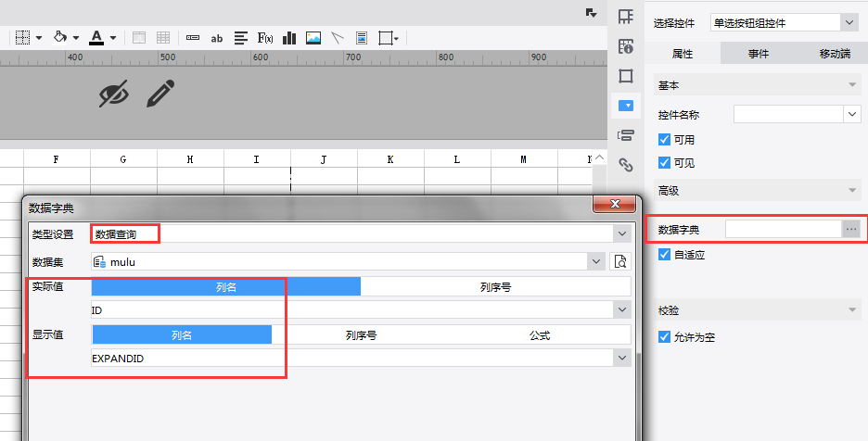The height and width of the screenshot is (441, 868).
Task: Insert an image from toolbar
Action: 313,38
